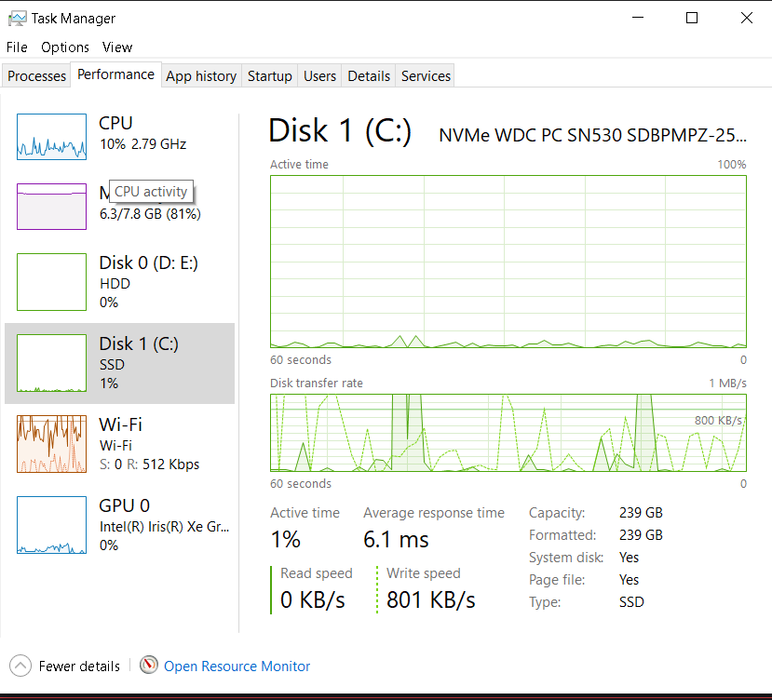Screen dimensions: 772x700
Task: Open the View menu
Action: [x=117, y=47]
